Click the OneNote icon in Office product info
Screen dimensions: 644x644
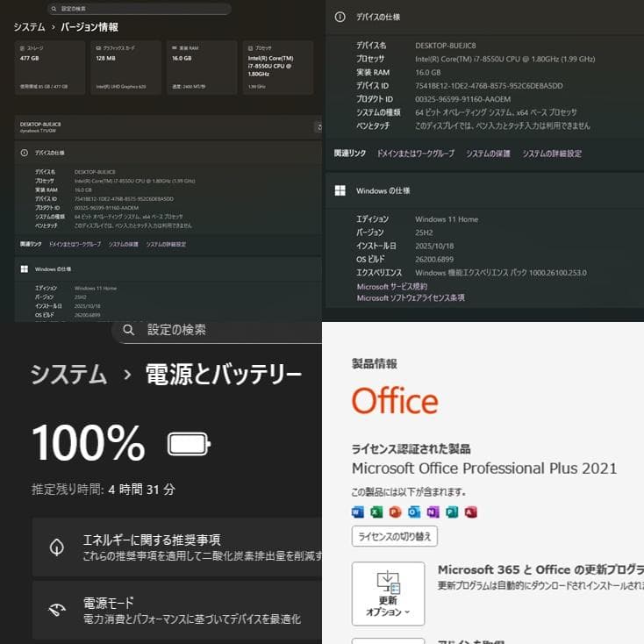[433, 512]
